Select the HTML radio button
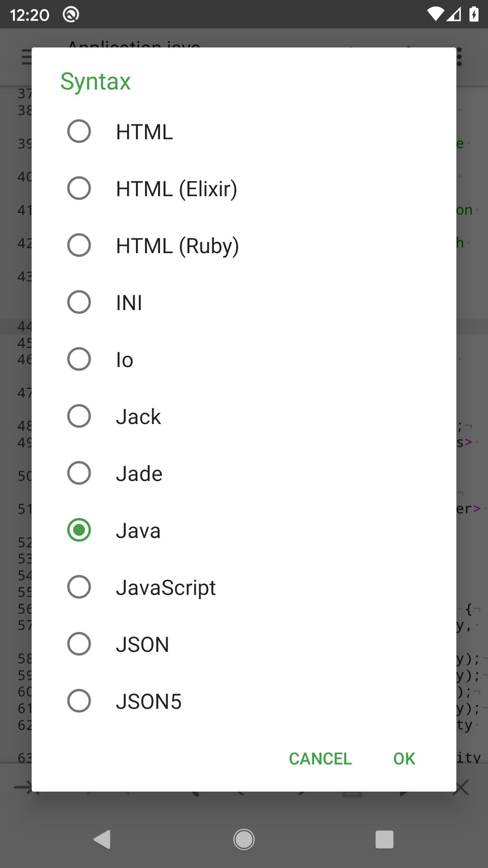 pyautogui.click(x=79, y=132)
